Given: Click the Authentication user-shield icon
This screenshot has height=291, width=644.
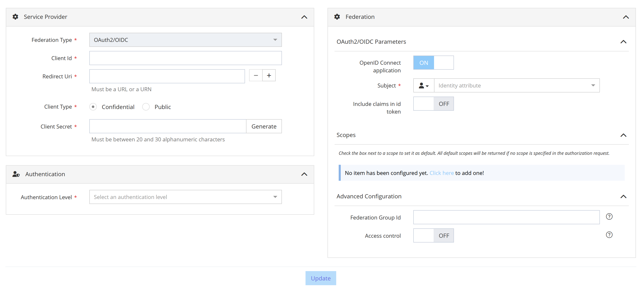Looking at the screenshot, I should click(x=16, y=174).
